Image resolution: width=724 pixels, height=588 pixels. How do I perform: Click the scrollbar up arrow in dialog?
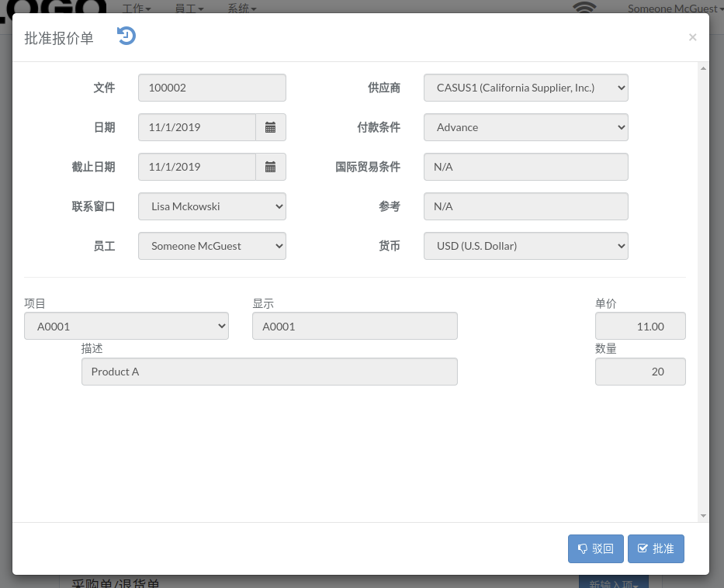(x=703, y=68)
